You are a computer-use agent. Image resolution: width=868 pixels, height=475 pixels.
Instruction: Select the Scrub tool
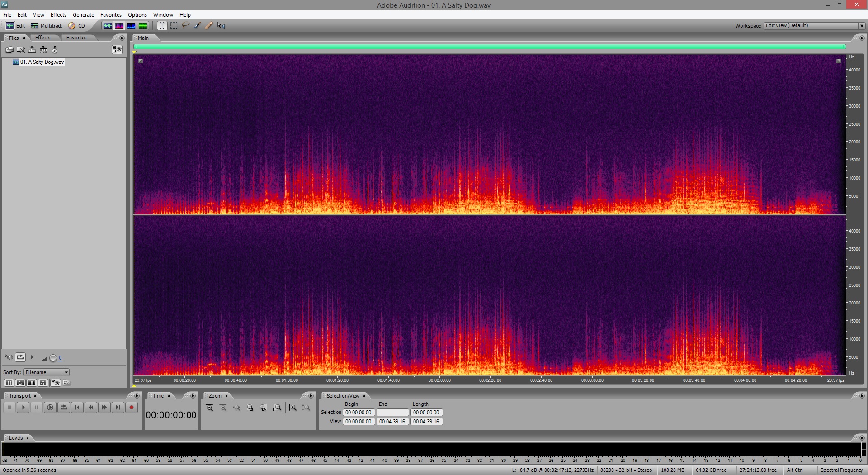pyautogui.click(x=221, y=26)
